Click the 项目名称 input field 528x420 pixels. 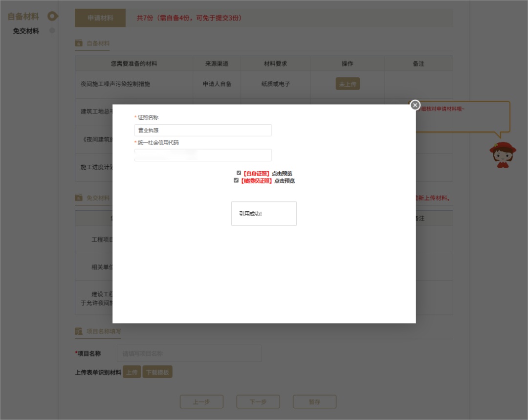click(x=189, y=354)
